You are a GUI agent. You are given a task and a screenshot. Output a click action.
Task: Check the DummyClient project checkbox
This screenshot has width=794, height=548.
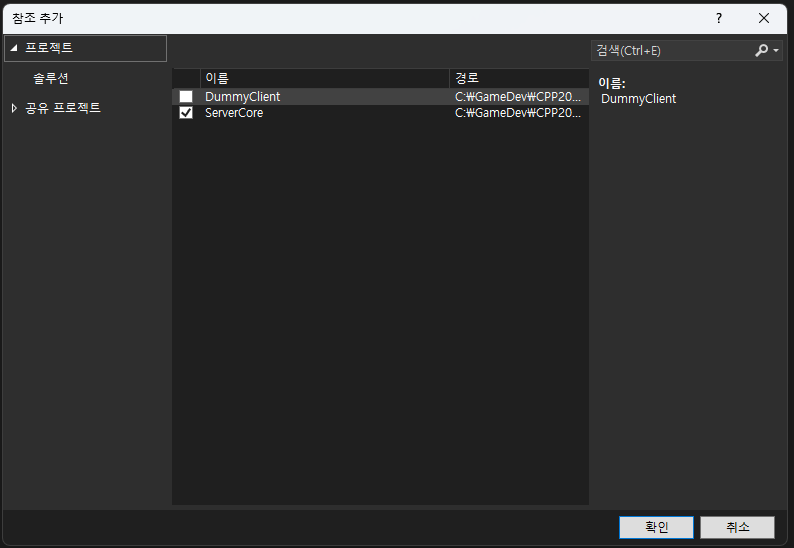coord(186,96)
